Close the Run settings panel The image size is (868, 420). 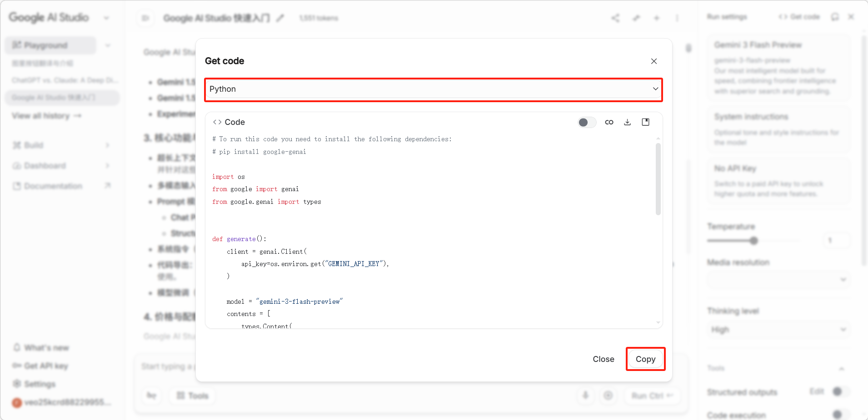tap(851, 17)
